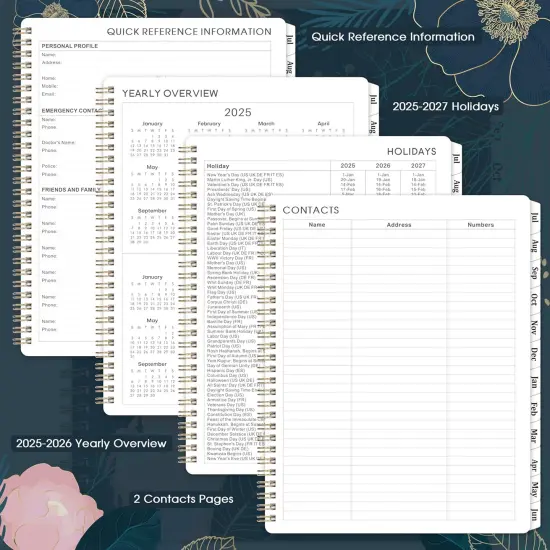This screenshot has width=550, height=550.
Task: Choose the Mar month tab
Action: pos(534,436)
